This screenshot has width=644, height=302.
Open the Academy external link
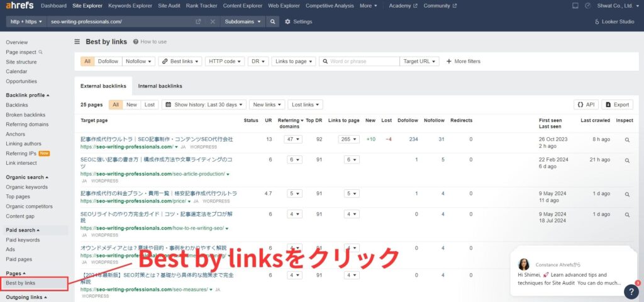click(403, 6)
